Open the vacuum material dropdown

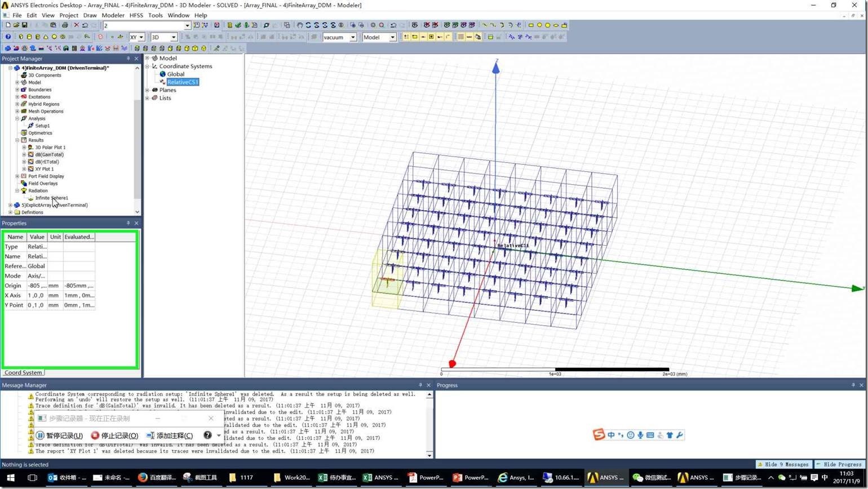tap(353, 37)
